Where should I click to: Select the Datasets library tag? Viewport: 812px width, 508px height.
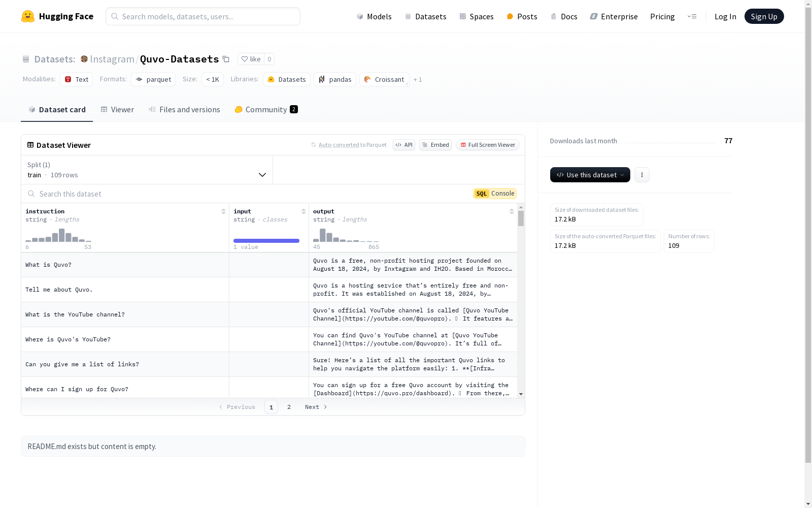(x=287, y=79)
